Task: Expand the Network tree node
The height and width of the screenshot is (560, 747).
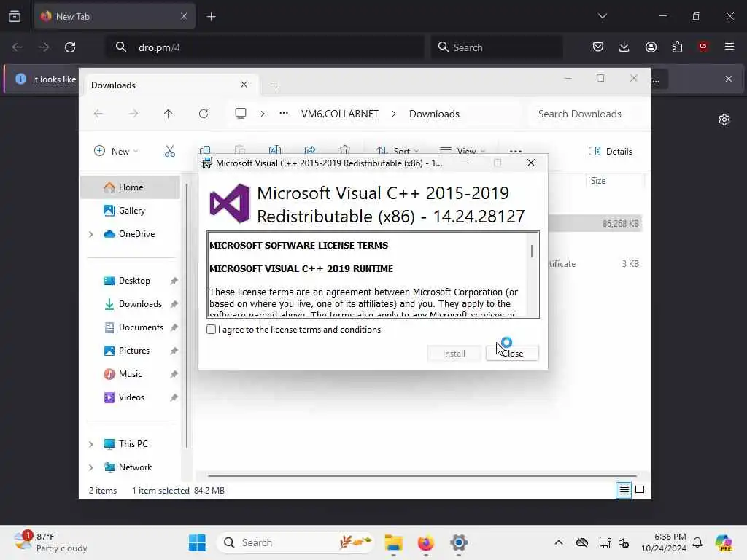Action: pyautogui.click(x=91, y=467)
